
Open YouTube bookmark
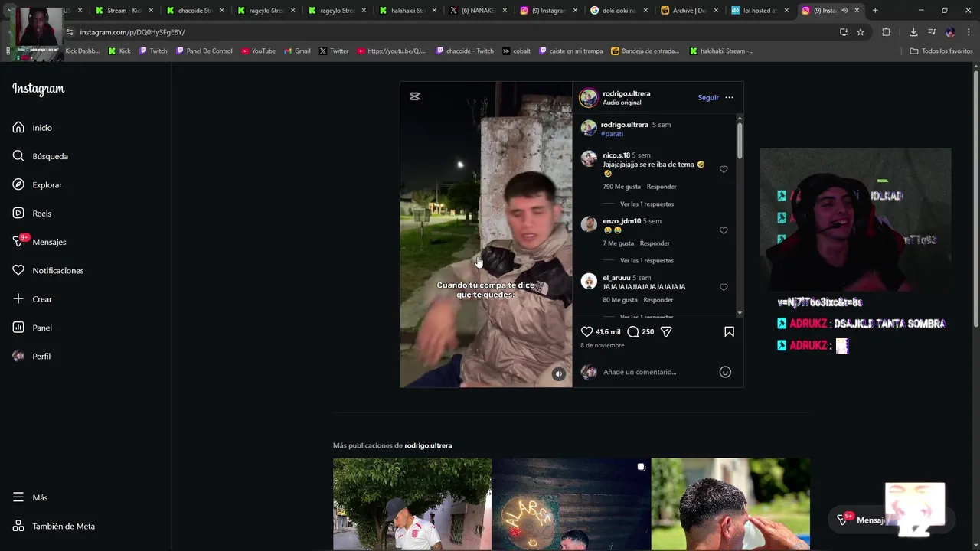pyautogui.click(x=258, y=51)
